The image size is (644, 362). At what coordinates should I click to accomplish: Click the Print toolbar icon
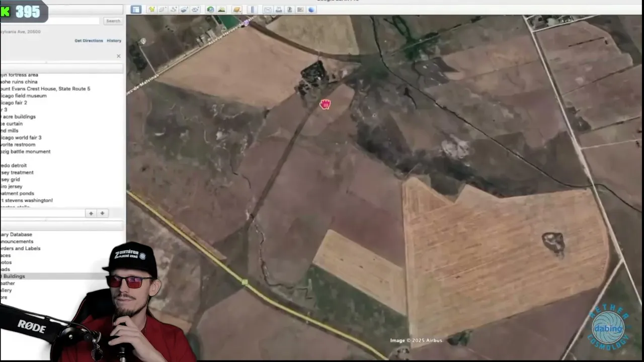(x=279, y=10)
